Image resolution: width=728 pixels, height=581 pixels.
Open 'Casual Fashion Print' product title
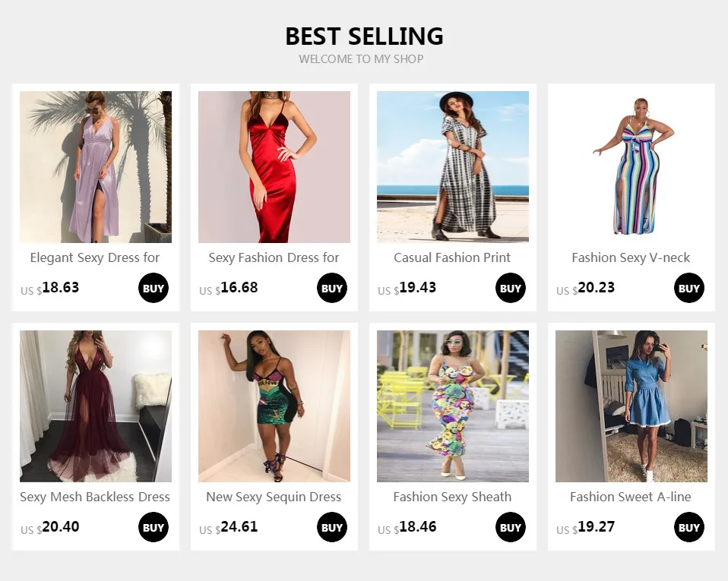point(452,257)
